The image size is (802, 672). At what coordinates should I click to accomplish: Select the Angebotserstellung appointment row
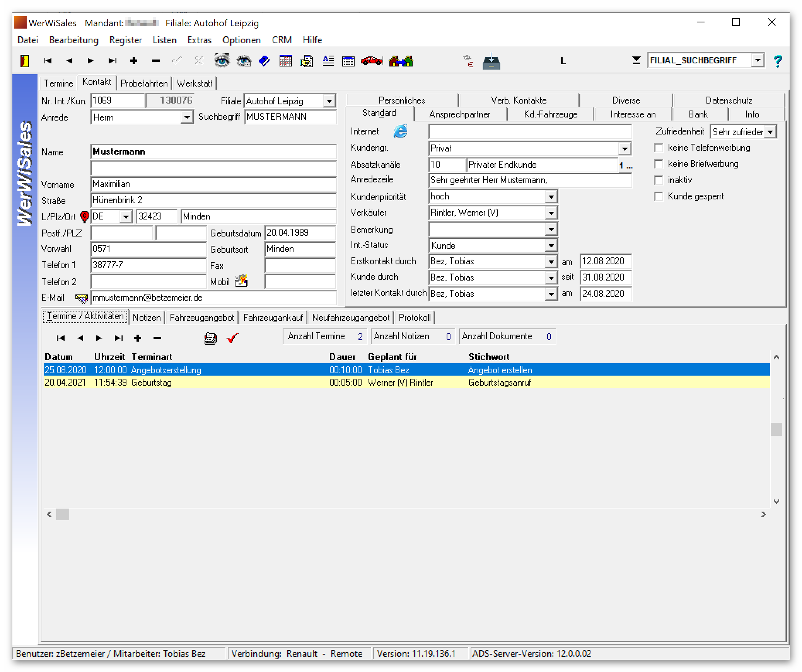tap(406, 370)
